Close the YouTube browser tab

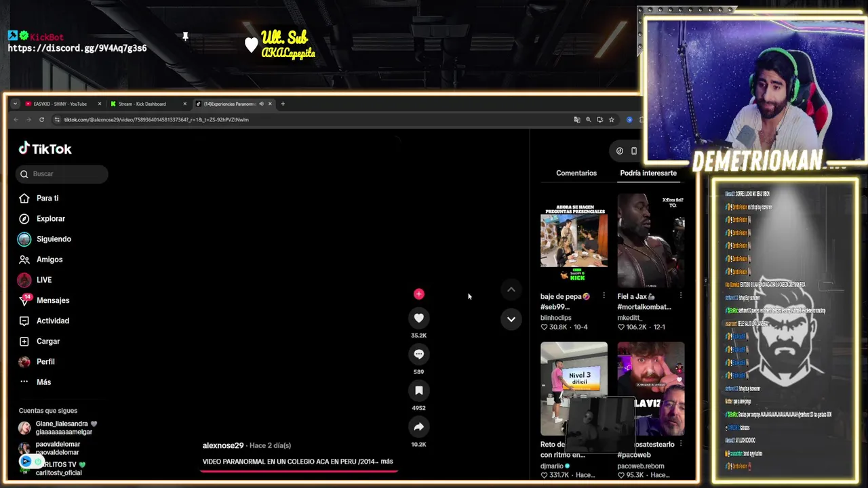[100, 104]
